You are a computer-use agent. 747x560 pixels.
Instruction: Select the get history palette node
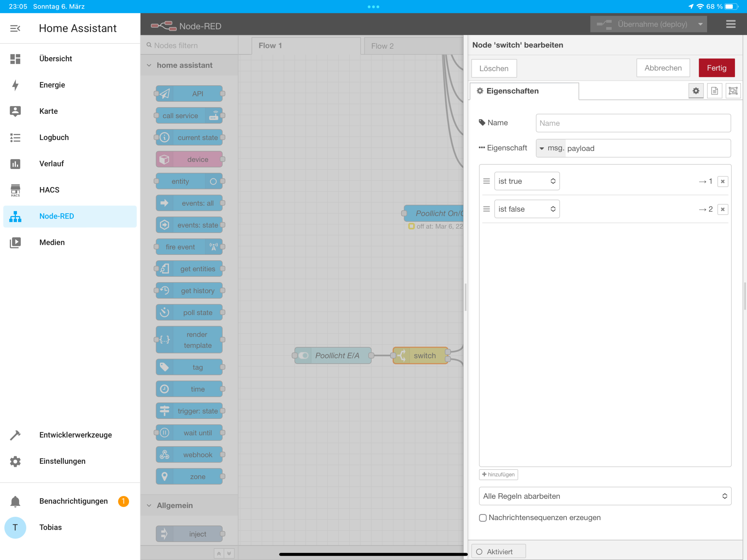pos(189,291)
